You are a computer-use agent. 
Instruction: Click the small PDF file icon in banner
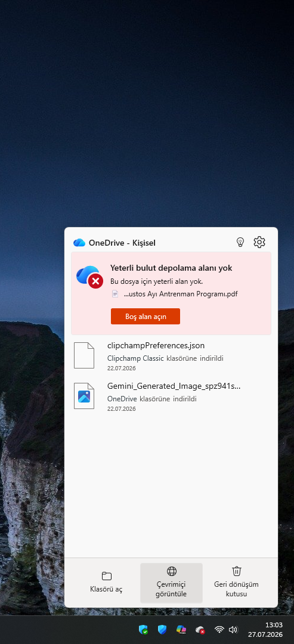tap(116, 294)
